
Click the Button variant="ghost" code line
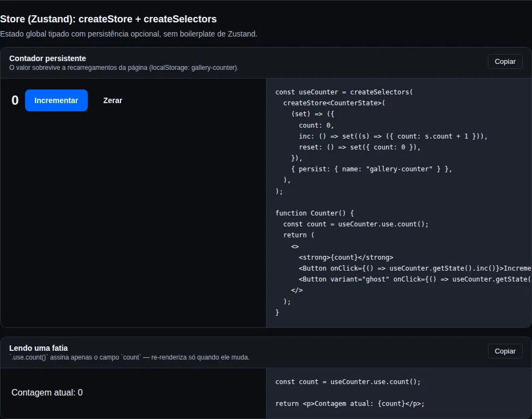[x=415, y=279]
